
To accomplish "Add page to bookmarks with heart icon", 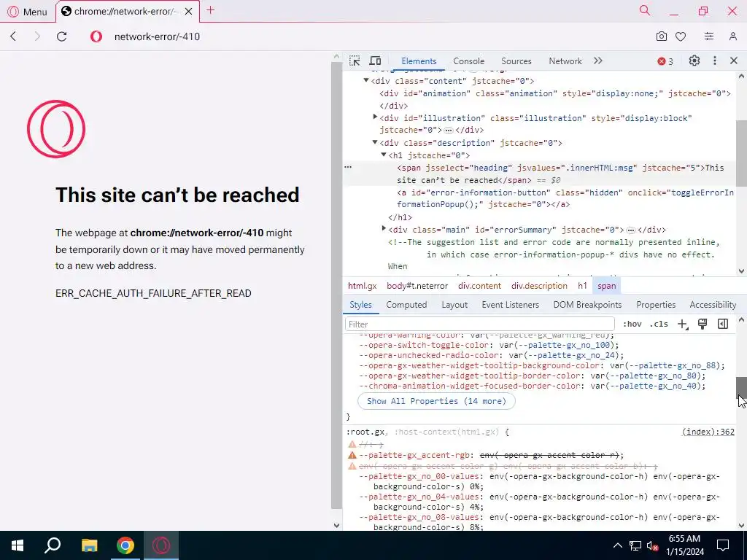I will [681, 36].
